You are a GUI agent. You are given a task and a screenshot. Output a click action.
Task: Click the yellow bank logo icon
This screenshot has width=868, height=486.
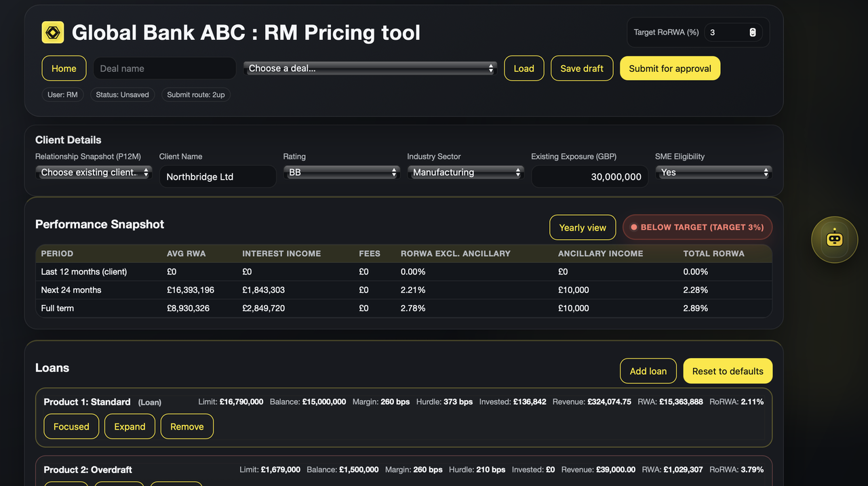pyautogui.click(x=53, y=33)
